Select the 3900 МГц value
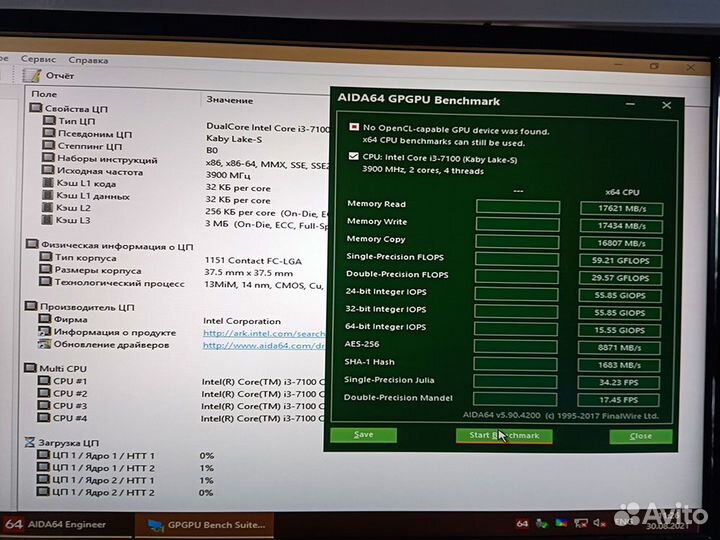This screenshot has width=720, height=540. tap(228, 175)
